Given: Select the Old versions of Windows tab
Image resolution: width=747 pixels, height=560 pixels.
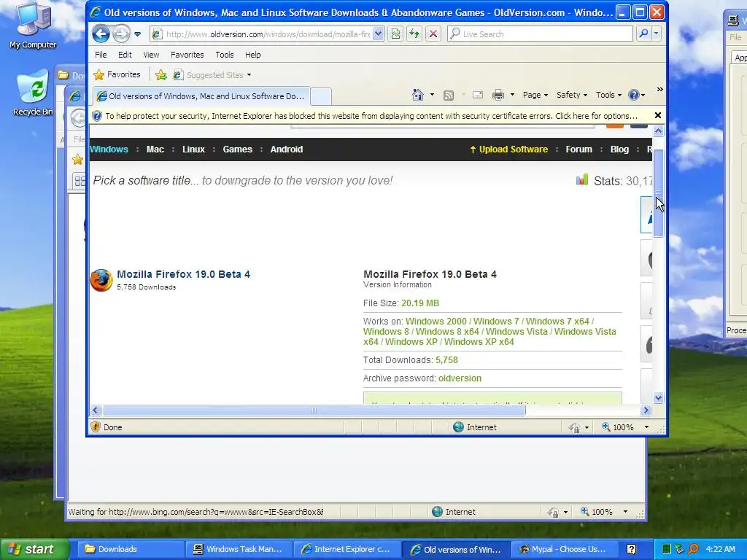Looking at the screenshot, I should click(201, 96).
